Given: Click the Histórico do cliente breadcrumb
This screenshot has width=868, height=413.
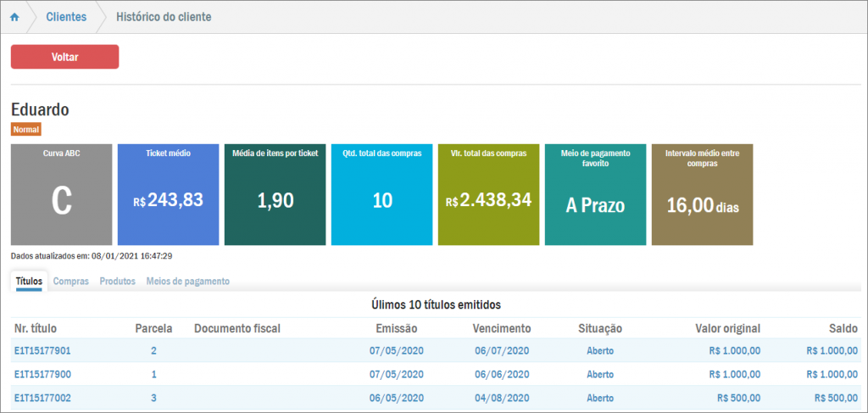Looking at the screenshot, I should 164,17.
